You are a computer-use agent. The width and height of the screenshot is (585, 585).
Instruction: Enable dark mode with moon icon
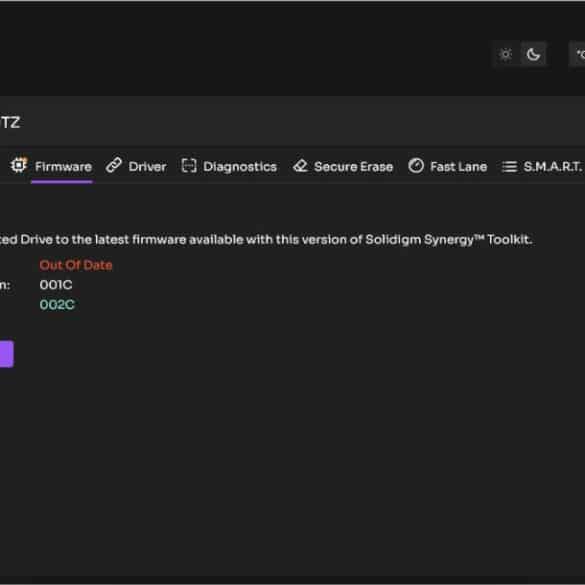pos(533,54)
